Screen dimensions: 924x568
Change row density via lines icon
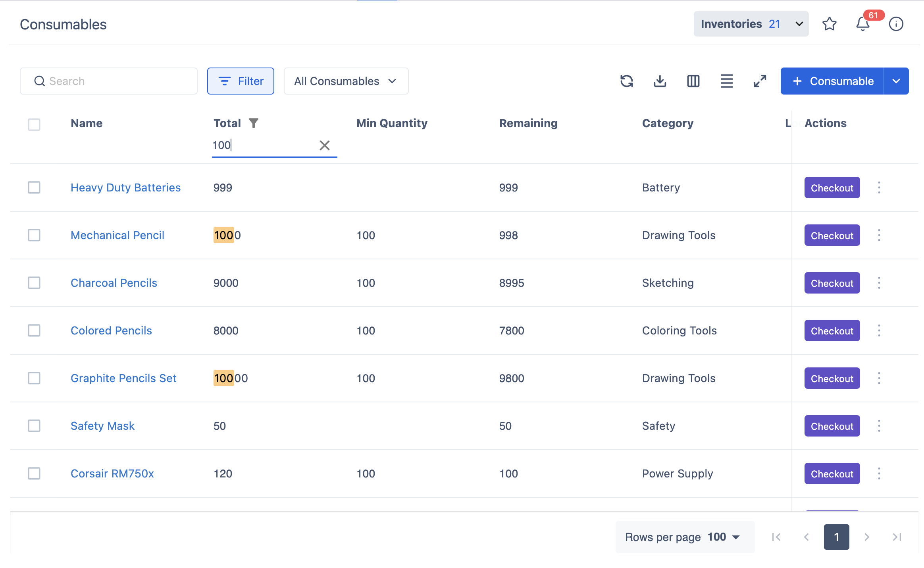tap(726, 81)
